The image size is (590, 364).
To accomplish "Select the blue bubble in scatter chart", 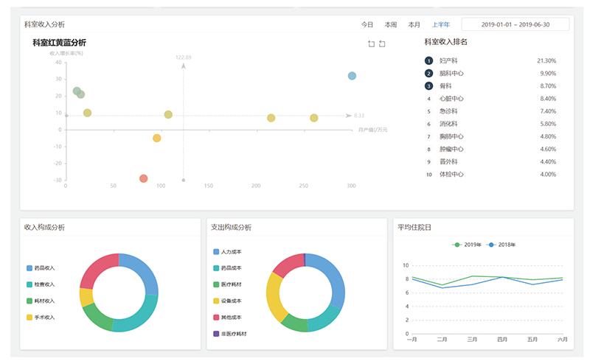I will 352,76.
